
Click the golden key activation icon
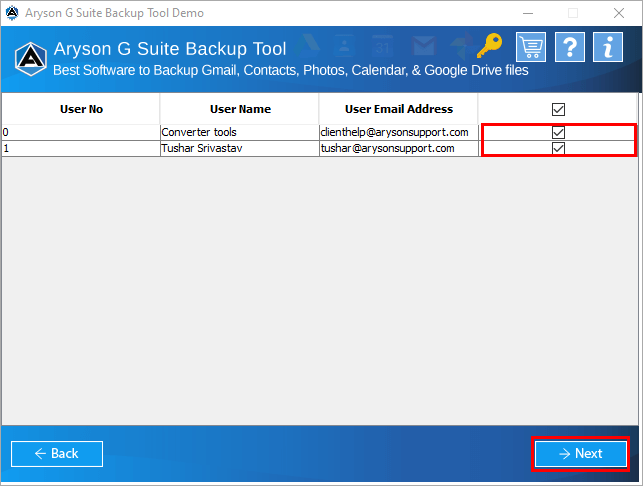(490, 46)
